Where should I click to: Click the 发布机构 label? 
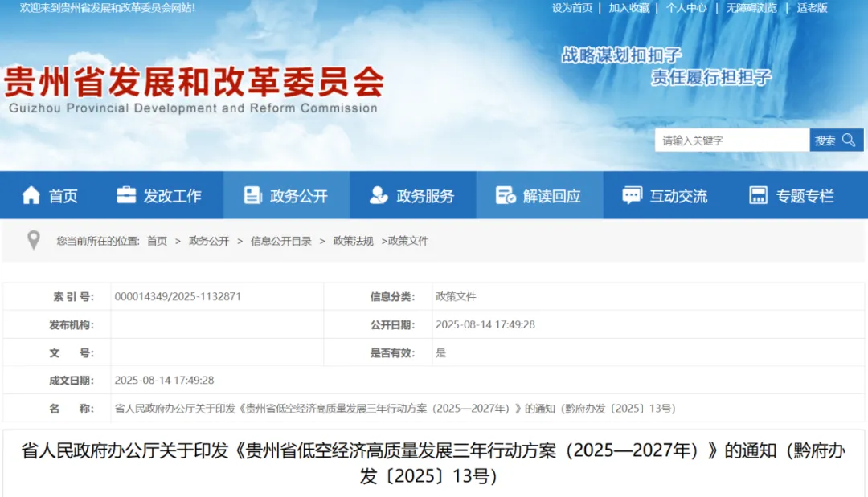[x=72, y=324]
